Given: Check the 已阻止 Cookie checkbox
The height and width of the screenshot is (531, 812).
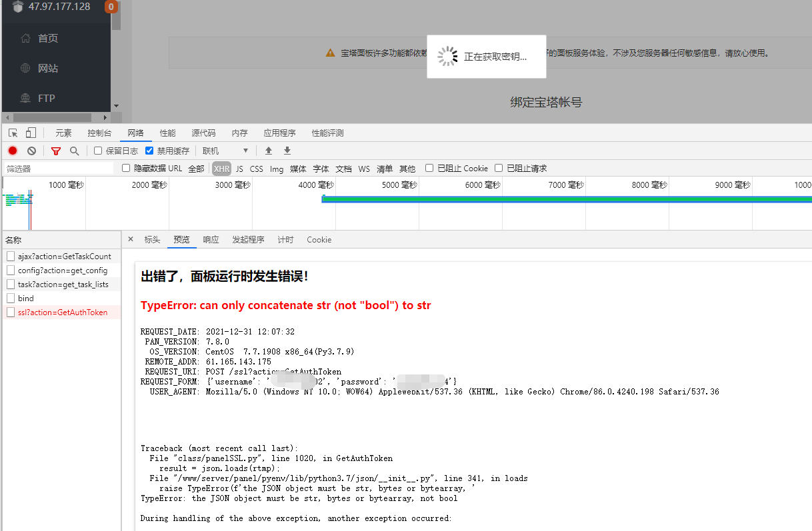Looking at the screenshot, I should (x=429, y=168).
